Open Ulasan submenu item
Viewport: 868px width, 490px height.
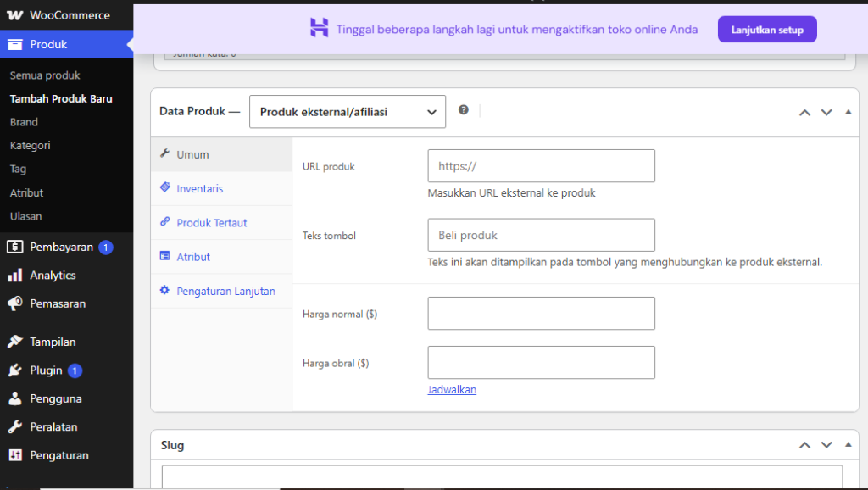coord(25,216)
